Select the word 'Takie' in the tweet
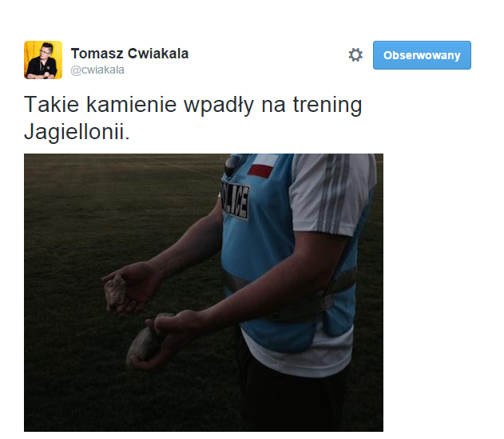 click(x=51, y=105)
